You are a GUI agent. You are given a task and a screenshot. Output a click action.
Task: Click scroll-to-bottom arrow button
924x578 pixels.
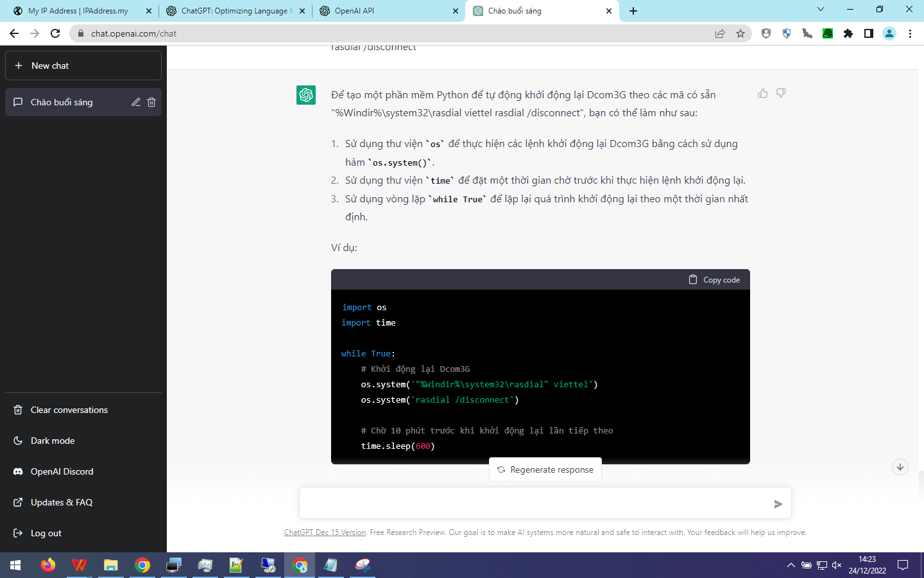(x=900, y=467)
